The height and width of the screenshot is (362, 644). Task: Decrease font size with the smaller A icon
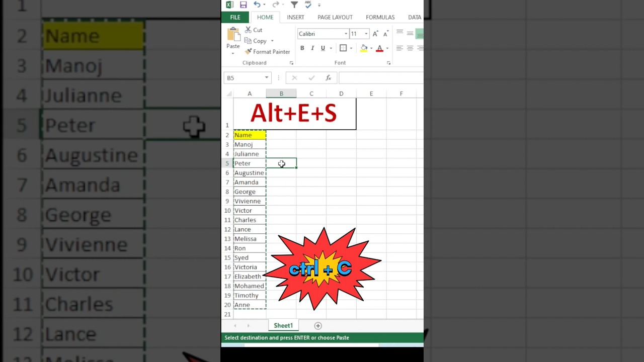(385, 34)
